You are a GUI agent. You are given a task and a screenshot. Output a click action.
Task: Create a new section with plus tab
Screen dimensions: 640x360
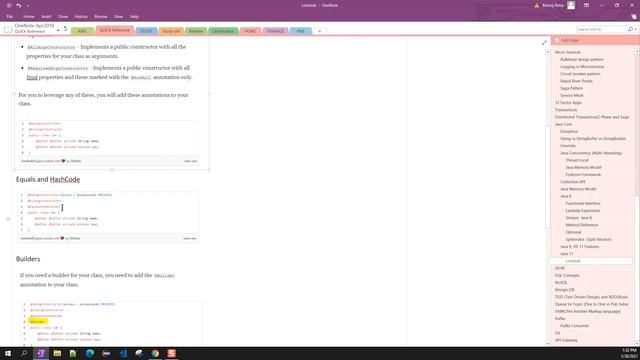[x=320, y=31]
